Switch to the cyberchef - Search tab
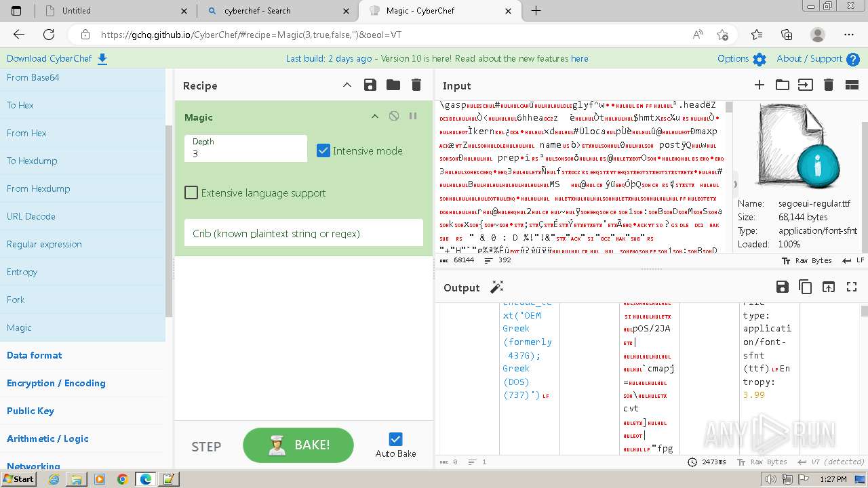Screen dimensions: 868x488 coord(277,11)
